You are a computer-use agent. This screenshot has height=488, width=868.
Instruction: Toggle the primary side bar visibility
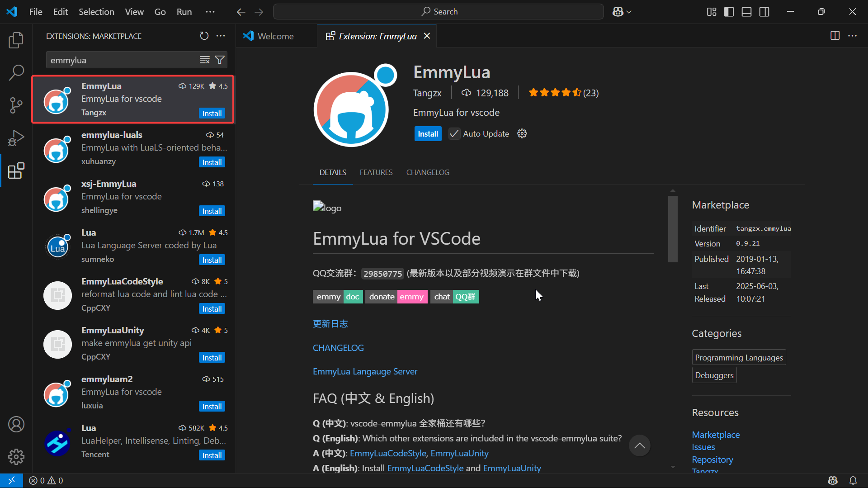[x=729, y=12]
